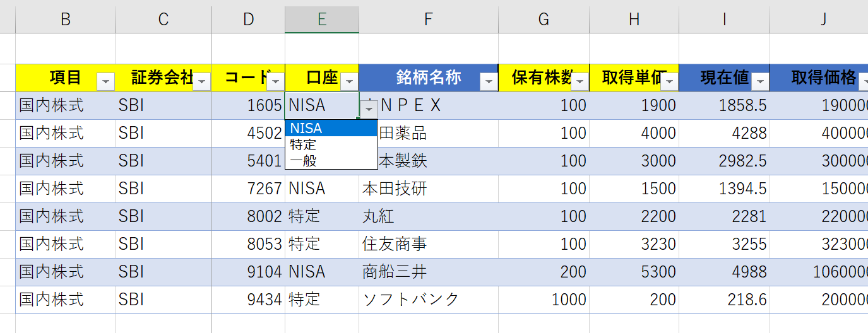Select the 特定 cell in the ソフトバンク row
The image size is (868, 333).
click(x=322, y=300)
